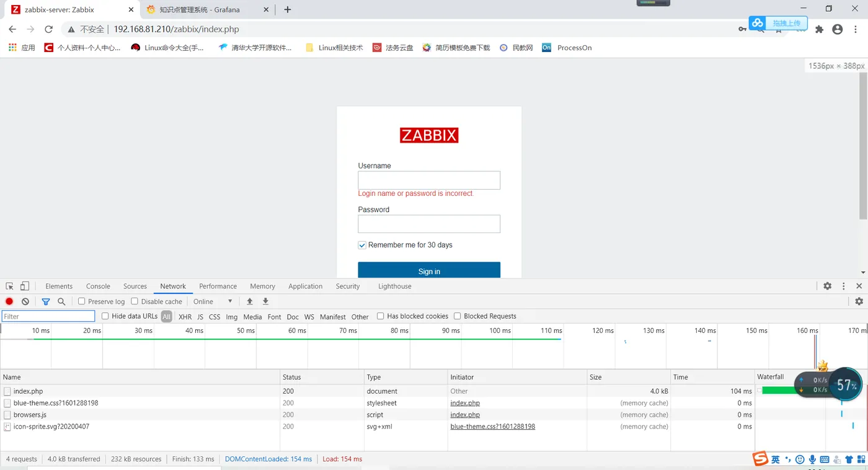Open Network panel settings gear

coord(859,301)
